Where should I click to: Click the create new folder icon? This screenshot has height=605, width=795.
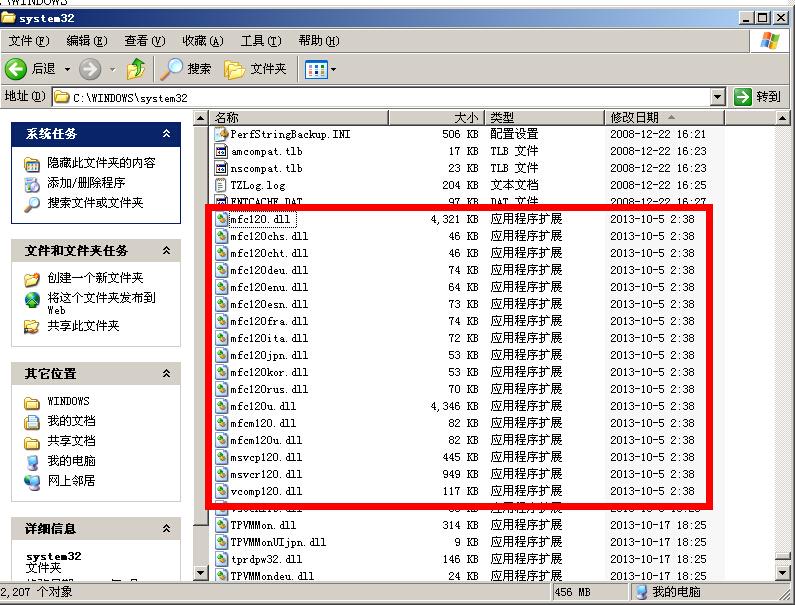pyautogui.click(x=32, y=278)
